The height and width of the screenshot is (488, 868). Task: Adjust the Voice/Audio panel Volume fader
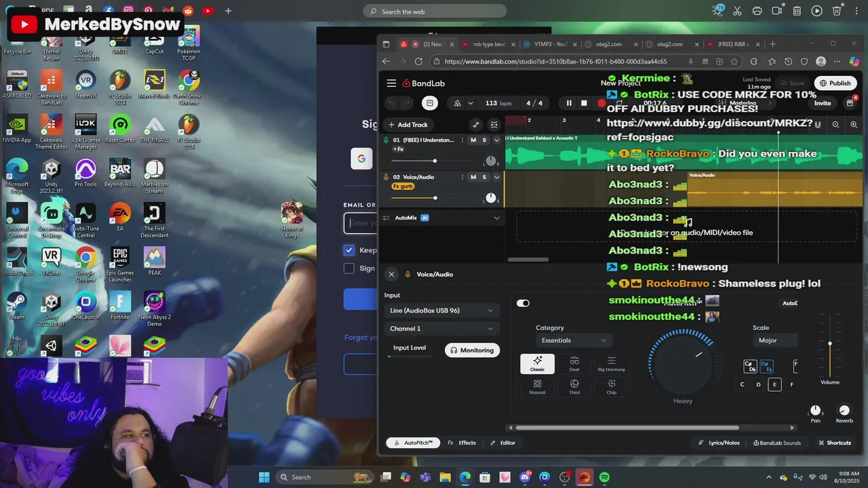pos(829,344)
